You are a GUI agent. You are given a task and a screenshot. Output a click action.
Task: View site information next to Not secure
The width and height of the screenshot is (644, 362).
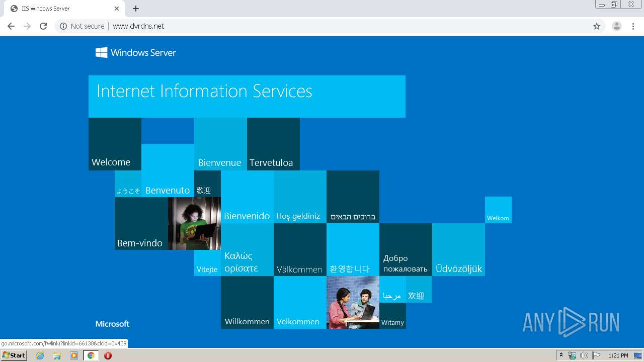63,26
